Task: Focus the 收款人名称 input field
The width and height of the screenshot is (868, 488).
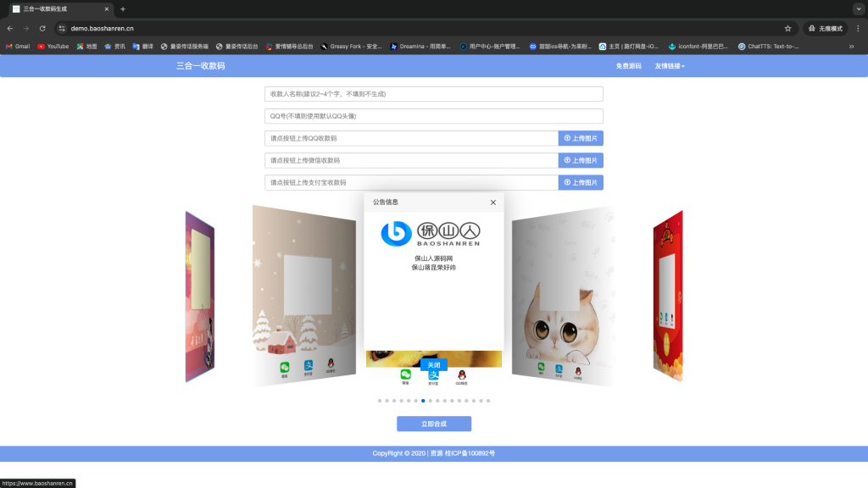Action: [433, 94]
